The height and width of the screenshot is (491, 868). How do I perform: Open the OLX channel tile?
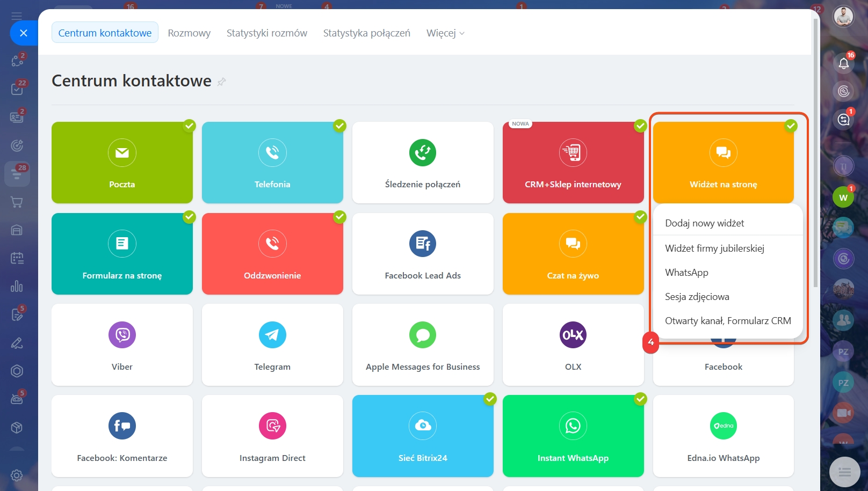pos(573,345)
